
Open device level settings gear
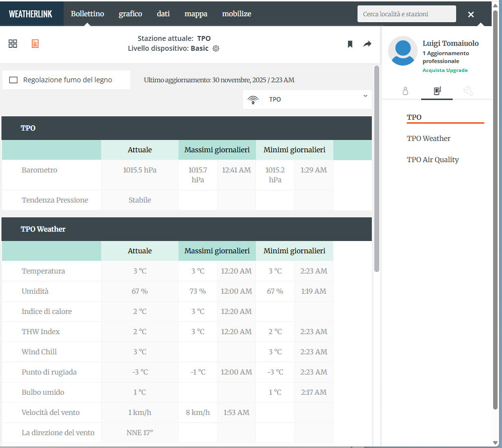coord(215,49)
